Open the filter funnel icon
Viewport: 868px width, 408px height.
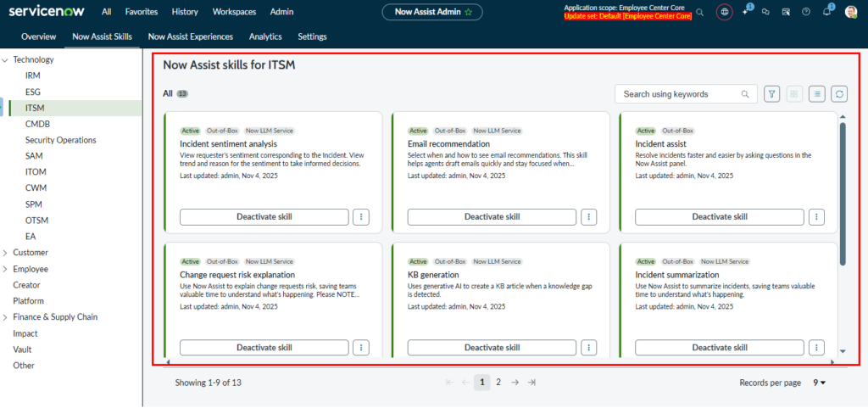[x=772, y=94]
